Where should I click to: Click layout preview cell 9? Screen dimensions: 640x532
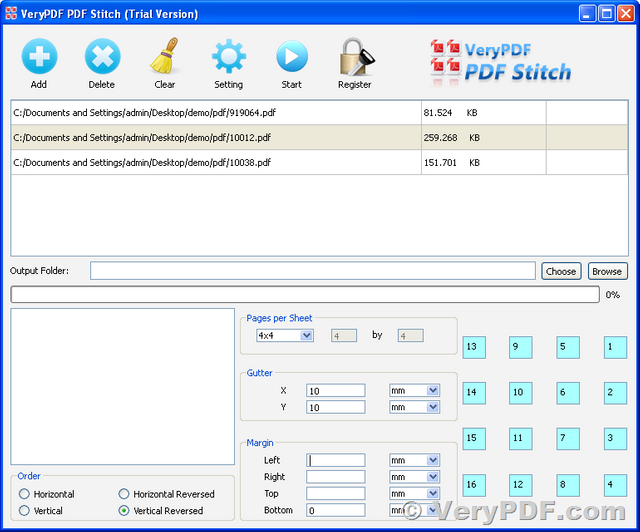[520, 347]
